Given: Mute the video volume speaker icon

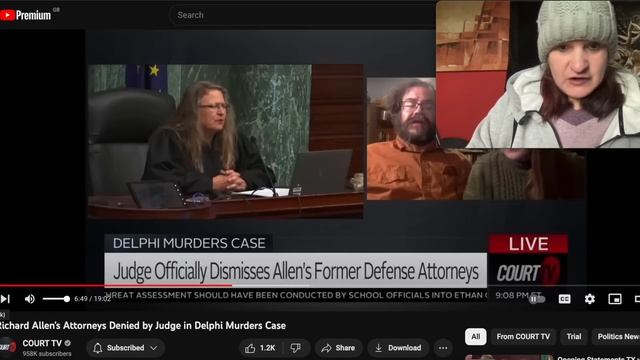Looking at the screenshot, I should (x=29, y=299).
